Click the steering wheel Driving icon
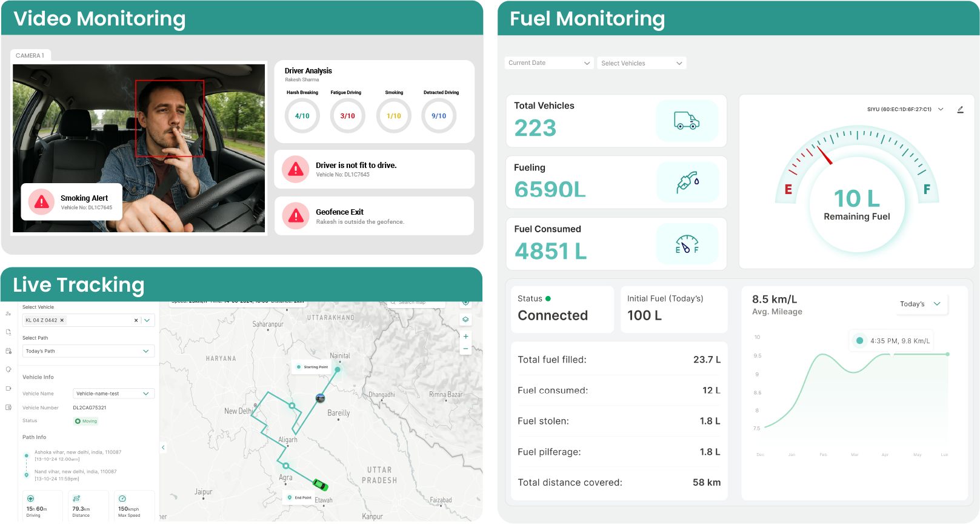This screenshot has width=980, height=524. click(30, 499)
